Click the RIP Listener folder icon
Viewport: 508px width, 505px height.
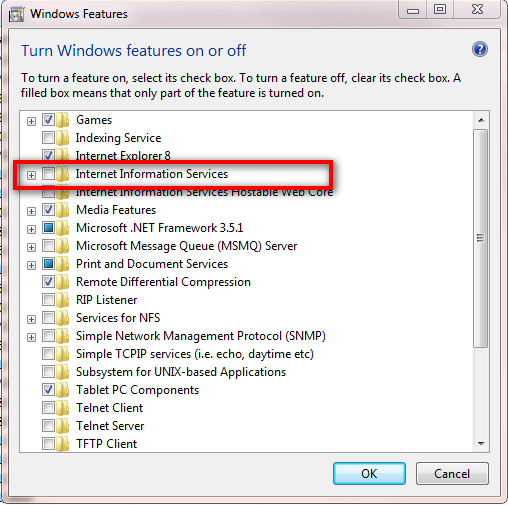click(62, 300)
